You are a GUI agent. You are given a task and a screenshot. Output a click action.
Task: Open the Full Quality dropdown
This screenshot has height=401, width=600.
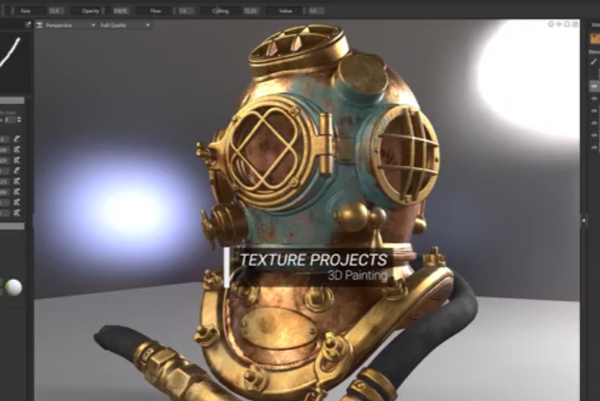(124, 25)
